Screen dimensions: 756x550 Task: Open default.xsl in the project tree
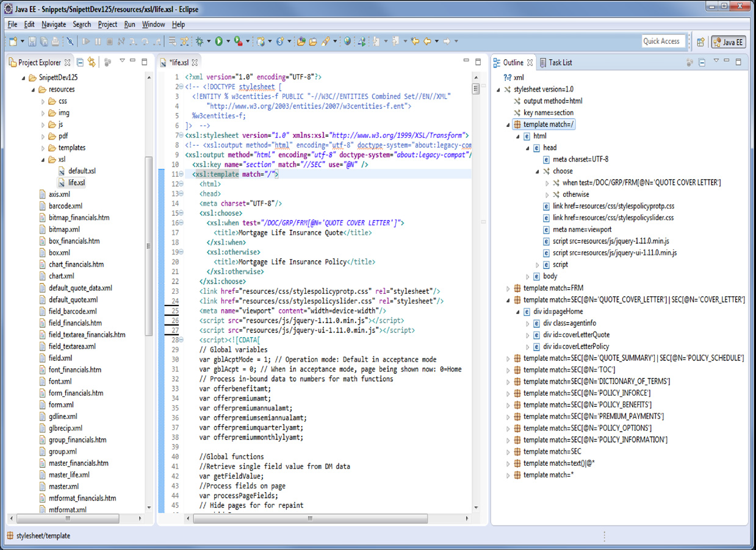[82, 171]
